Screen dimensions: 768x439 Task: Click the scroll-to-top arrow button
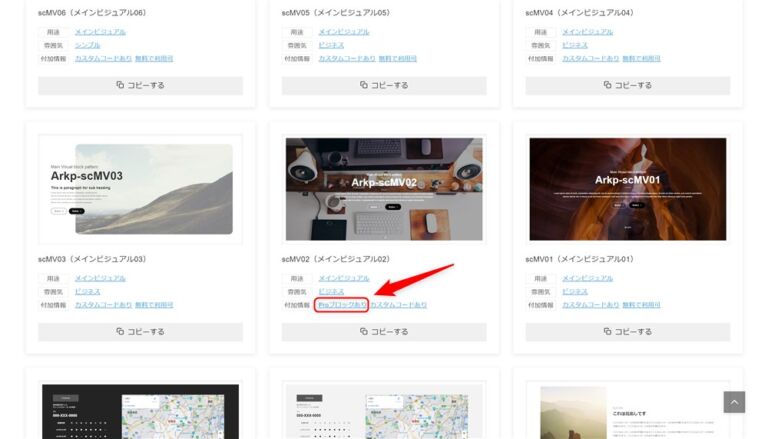click(x=734, y=402)
